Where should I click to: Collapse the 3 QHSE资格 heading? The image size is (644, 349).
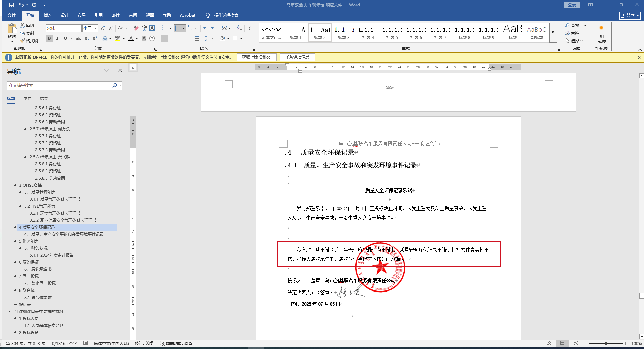pos(15,185)
